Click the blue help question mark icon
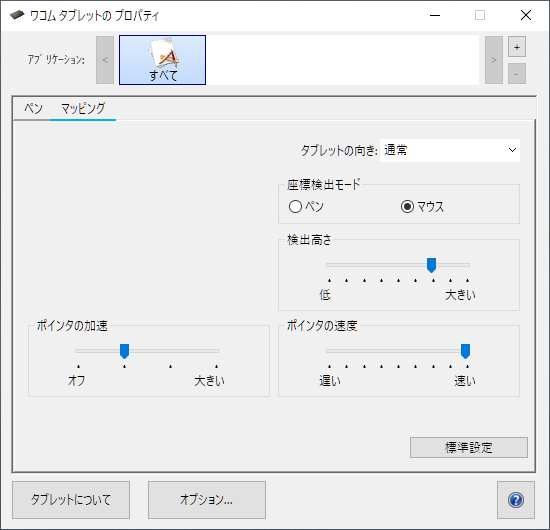 (x=516, y=500)
